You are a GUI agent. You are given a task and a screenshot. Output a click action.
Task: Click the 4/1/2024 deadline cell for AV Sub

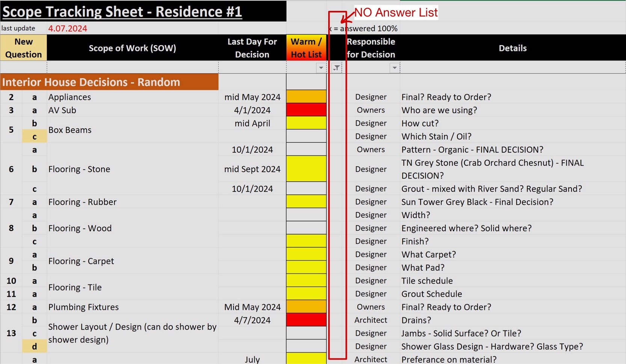(252, 110)
